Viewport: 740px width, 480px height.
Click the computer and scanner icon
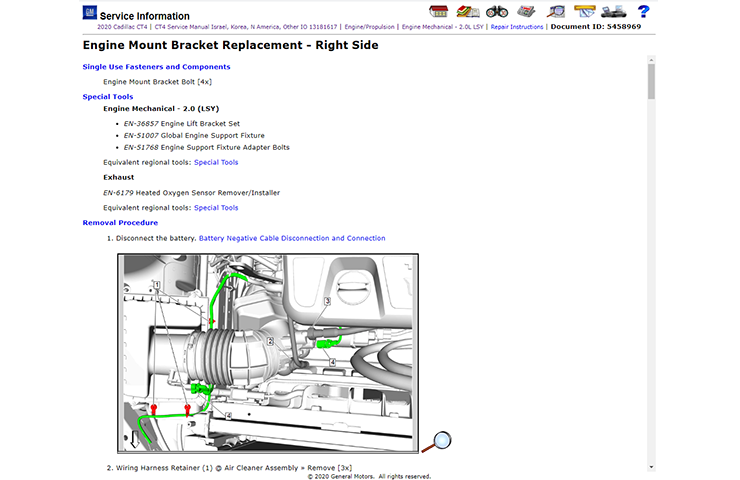click(x=614, y=11)
